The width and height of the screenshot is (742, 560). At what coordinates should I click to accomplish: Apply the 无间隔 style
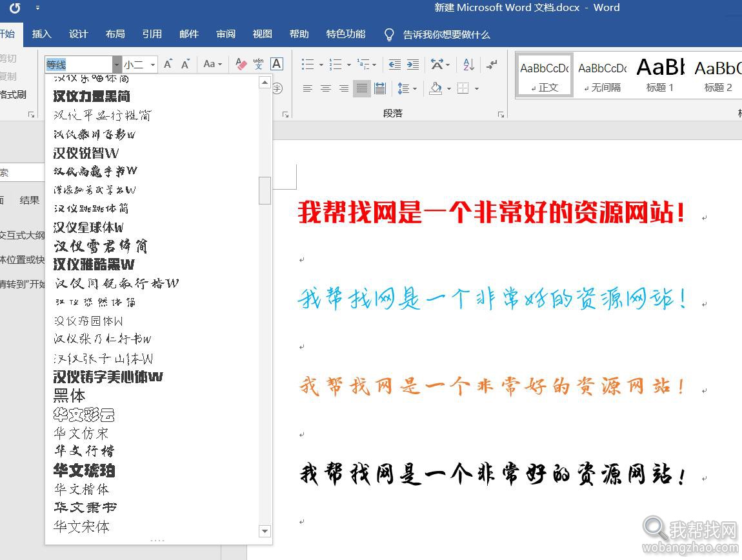(603, 75)
